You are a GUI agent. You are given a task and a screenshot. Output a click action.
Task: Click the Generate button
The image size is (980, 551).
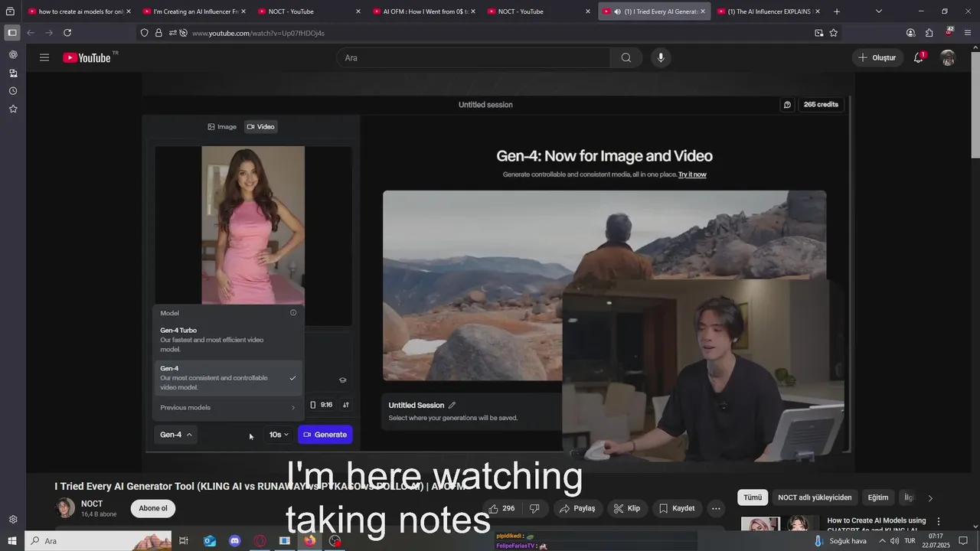(325, 435)
